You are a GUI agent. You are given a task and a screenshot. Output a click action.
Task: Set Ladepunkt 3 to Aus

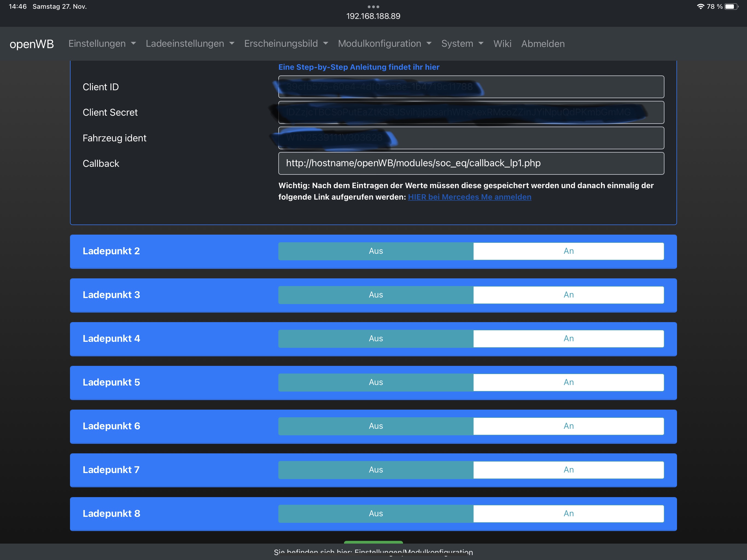click(x=375, y=295)
